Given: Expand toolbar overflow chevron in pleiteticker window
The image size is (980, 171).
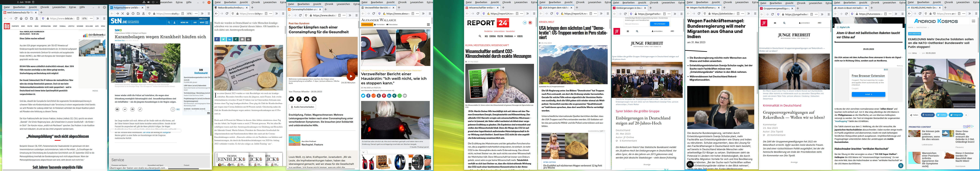Looking at the screenshot, I should pyautogui.click(x=748, y=14).
